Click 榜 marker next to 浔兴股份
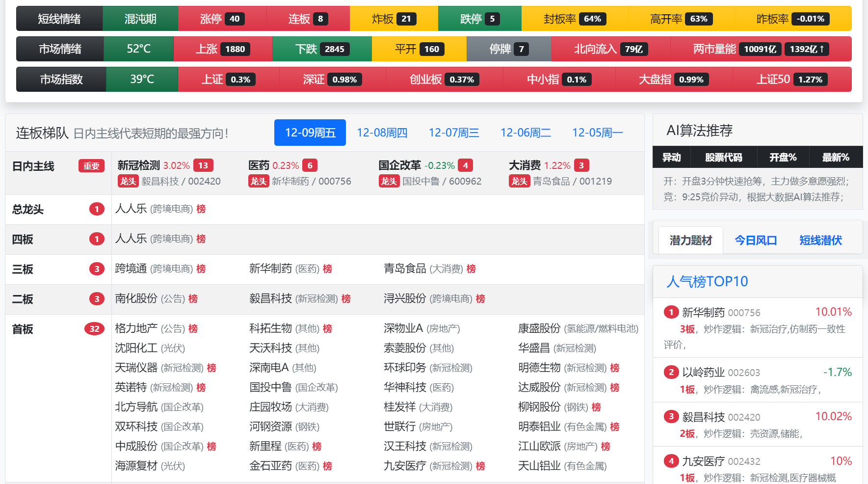The image size is (868, 484). tap(480, 299)
